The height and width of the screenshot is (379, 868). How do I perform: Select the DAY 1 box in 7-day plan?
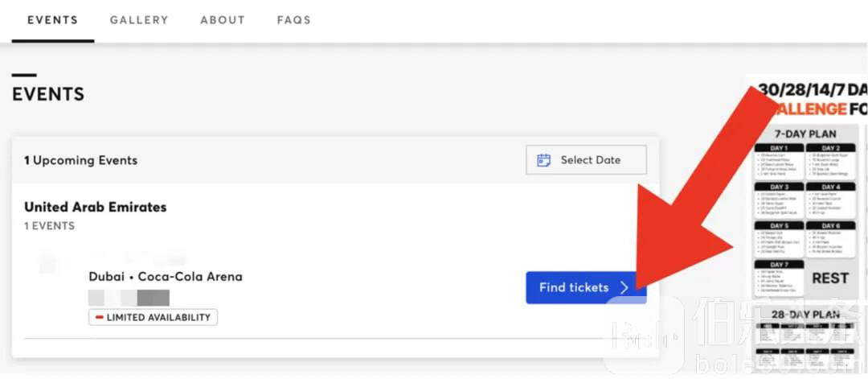click(780, 161)
